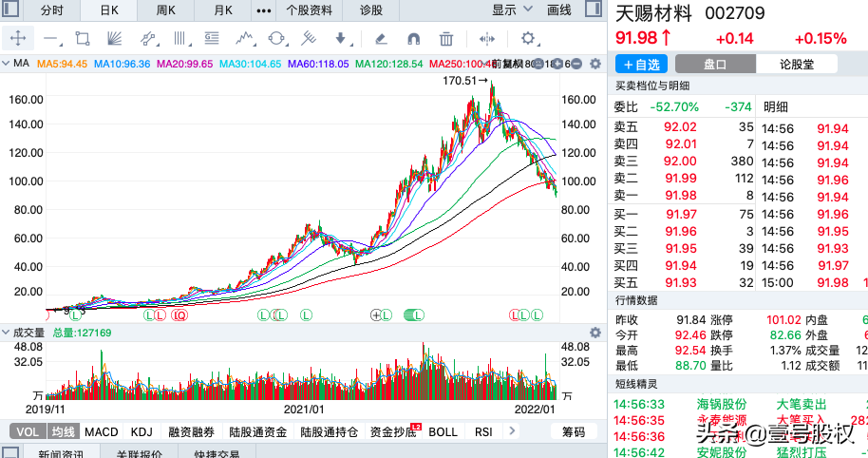This screenshot has width=868, height=458.
Task: Select the rectangle shape tool
Action: [x=83, y=38]
